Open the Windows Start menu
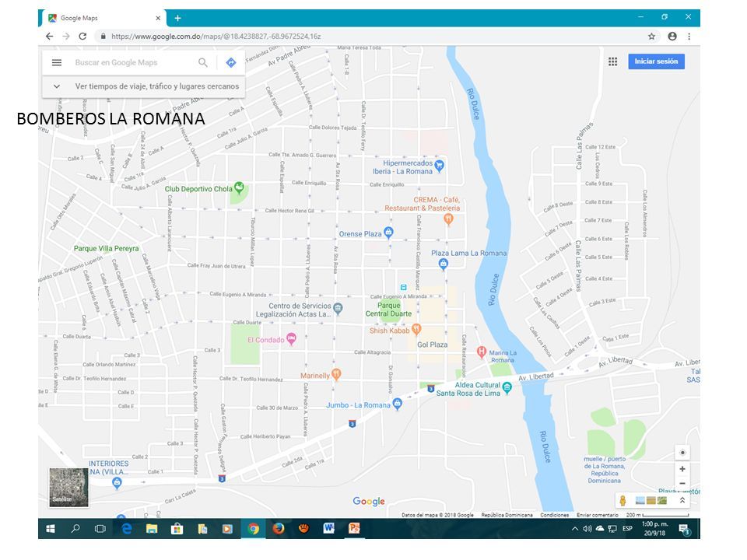This screenshot has height=560, width=747. pos(50,529)
